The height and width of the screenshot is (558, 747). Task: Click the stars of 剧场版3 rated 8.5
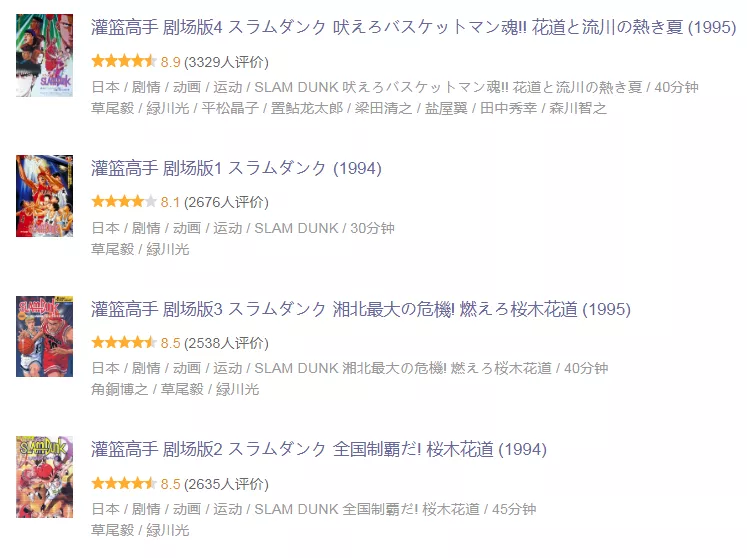point(123,343)
